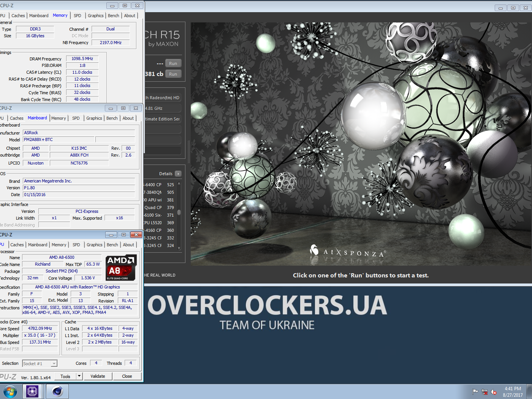Click the NB Frequency 2197.0 MHz value
Screen dimensions: 532x399
click(111, 43)
